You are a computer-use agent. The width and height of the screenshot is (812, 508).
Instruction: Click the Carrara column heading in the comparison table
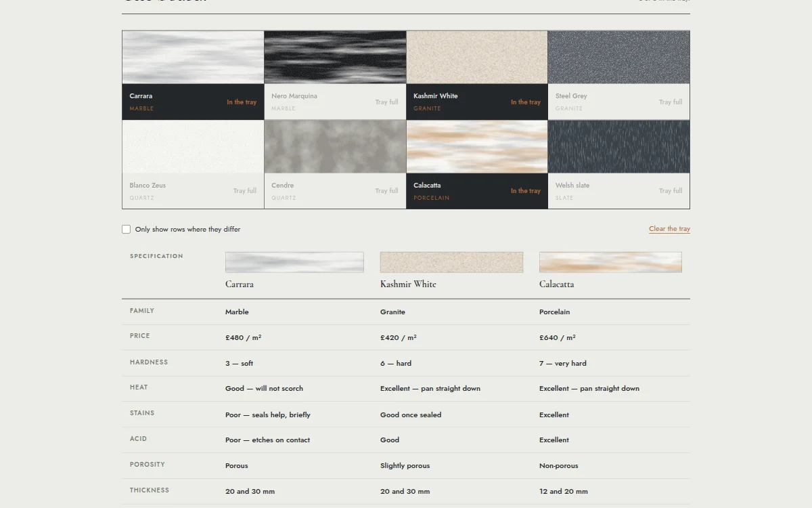(x=240, y=284)
